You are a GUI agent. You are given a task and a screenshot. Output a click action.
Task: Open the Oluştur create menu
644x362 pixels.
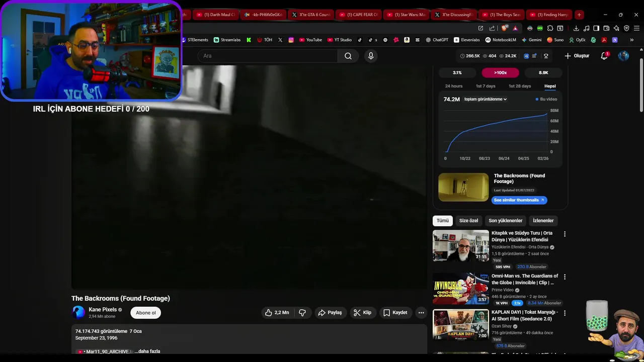(x=577, y=56)
